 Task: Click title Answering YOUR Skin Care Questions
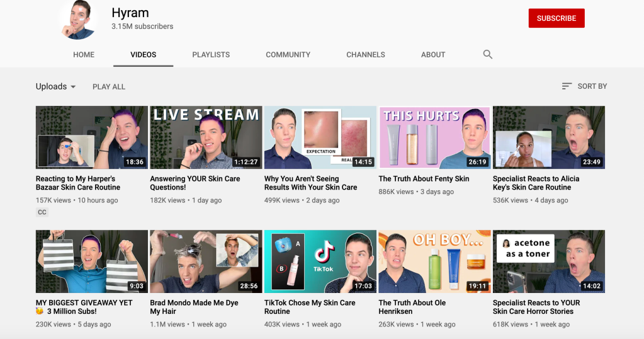195,183
